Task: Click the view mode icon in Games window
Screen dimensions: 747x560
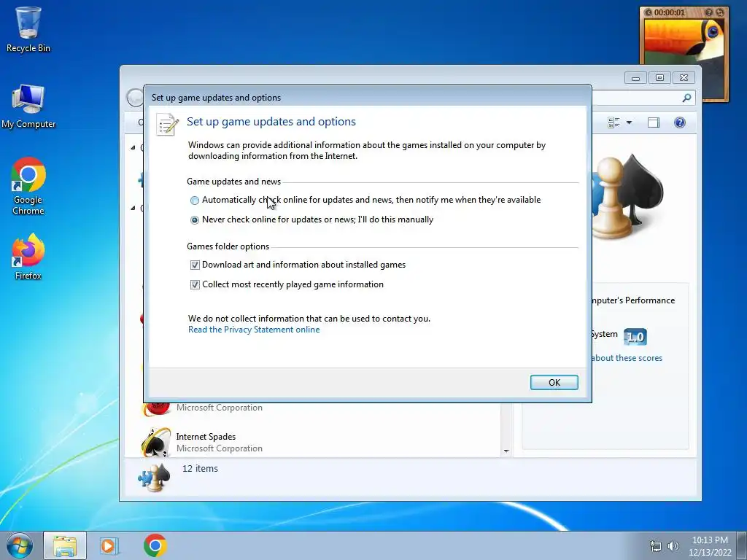Action: click(614, 122)
